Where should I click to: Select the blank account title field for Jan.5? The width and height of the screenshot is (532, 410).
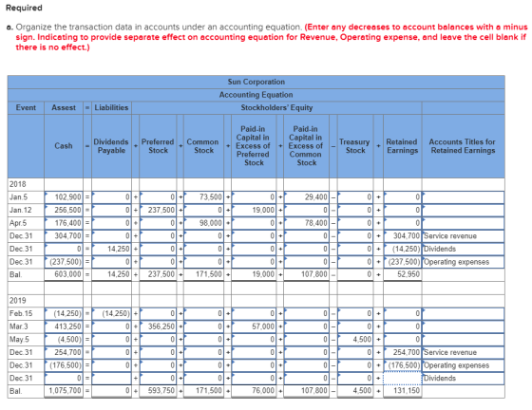click(464, 196)
